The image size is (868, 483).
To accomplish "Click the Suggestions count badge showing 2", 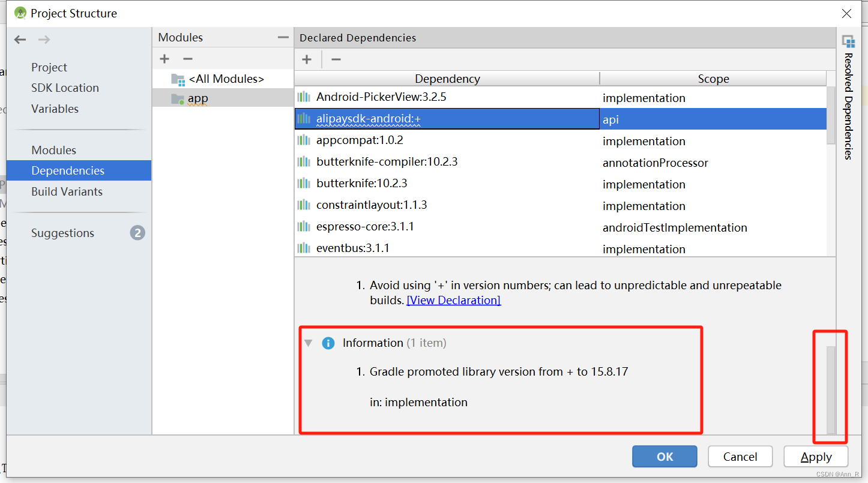I will click(137, 233).
